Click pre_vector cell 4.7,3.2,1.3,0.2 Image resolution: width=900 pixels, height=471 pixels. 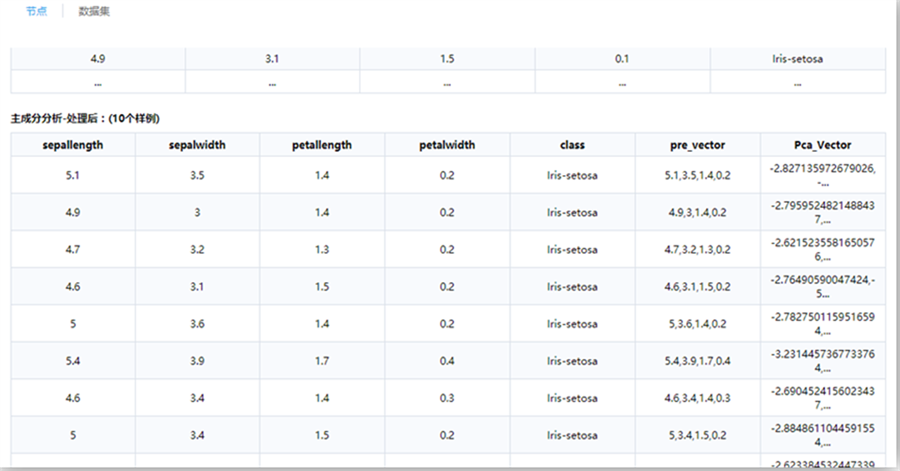(x=697, y=249)
